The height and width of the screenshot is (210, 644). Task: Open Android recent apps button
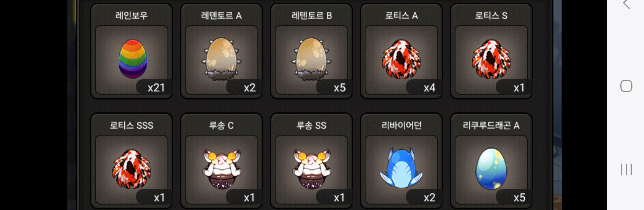626,169
